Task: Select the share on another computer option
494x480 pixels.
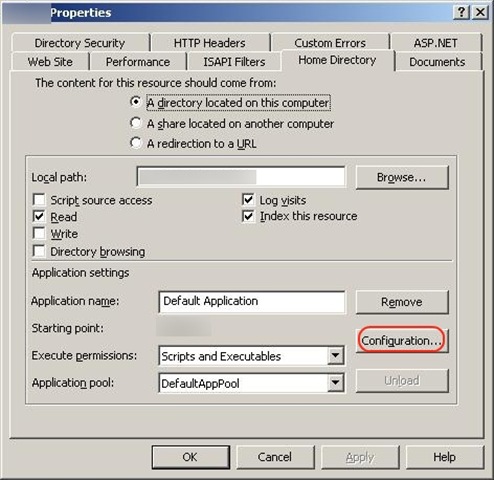Action: click(136, 123)
